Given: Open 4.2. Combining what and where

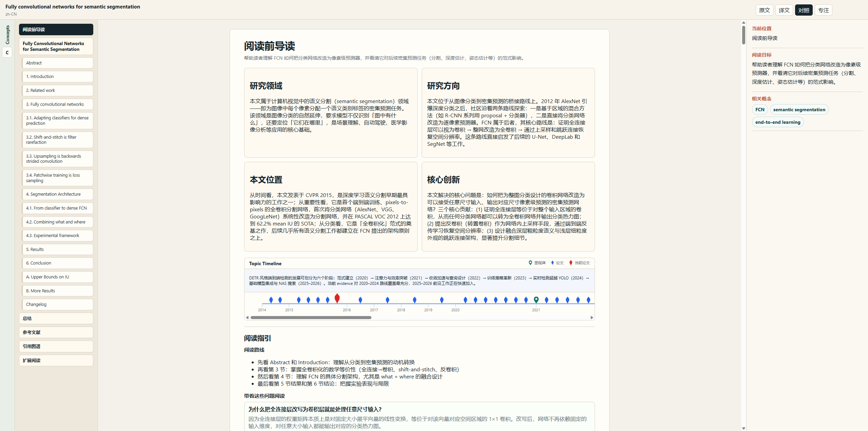Looking at the screenshot, I should (x=57, y=222).
